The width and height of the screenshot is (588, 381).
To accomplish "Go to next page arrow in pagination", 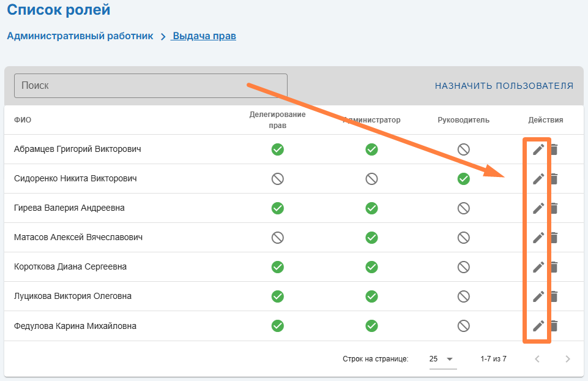I will click(568, 359).
